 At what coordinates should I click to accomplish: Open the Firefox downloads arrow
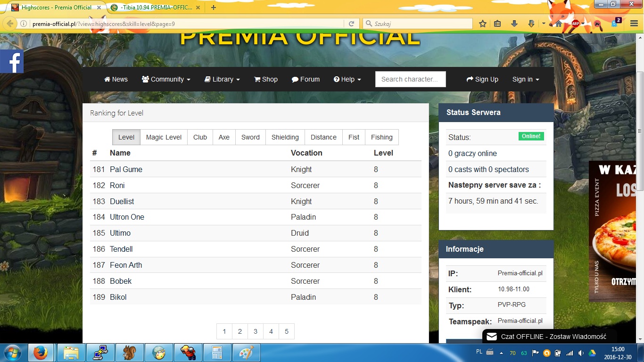[514, 24]
